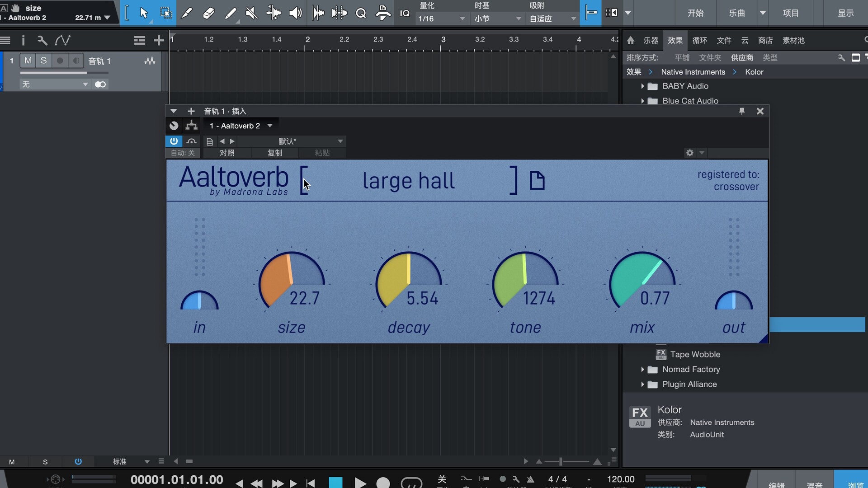Click Native Instruments in the breadcrumb

tap(693, 72)
